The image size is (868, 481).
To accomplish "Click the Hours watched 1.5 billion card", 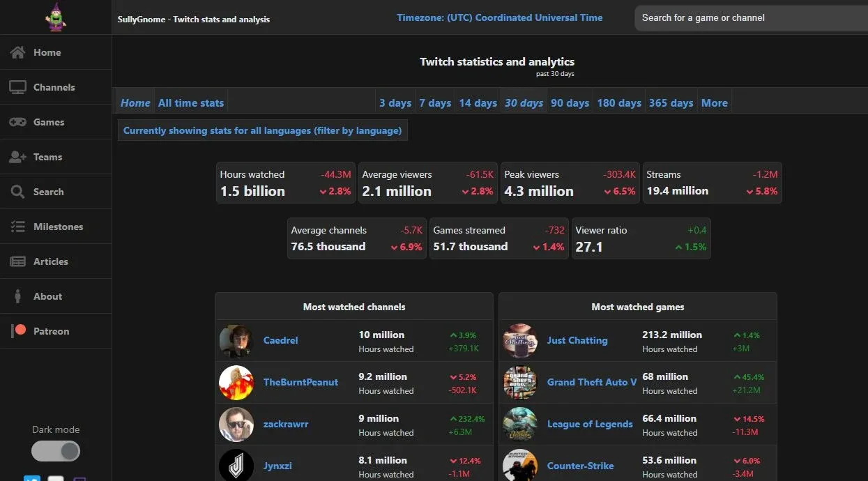I will [x=286, y=183].
